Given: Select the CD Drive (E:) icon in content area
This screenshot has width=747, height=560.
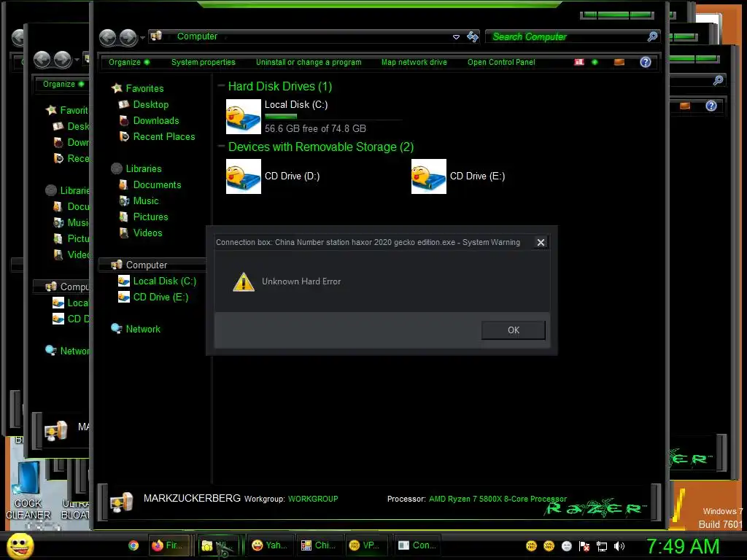Looking at the screenshot, I should [x=429, y=176].
